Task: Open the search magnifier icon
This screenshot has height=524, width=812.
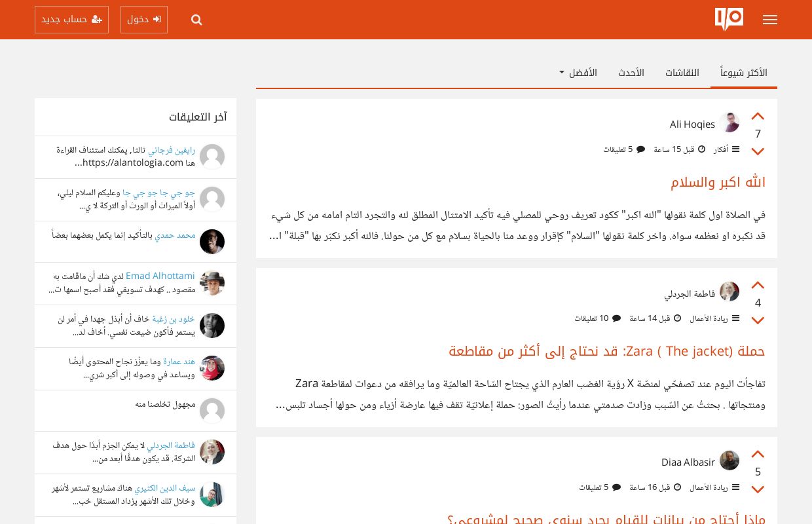Action: [196, 20]
